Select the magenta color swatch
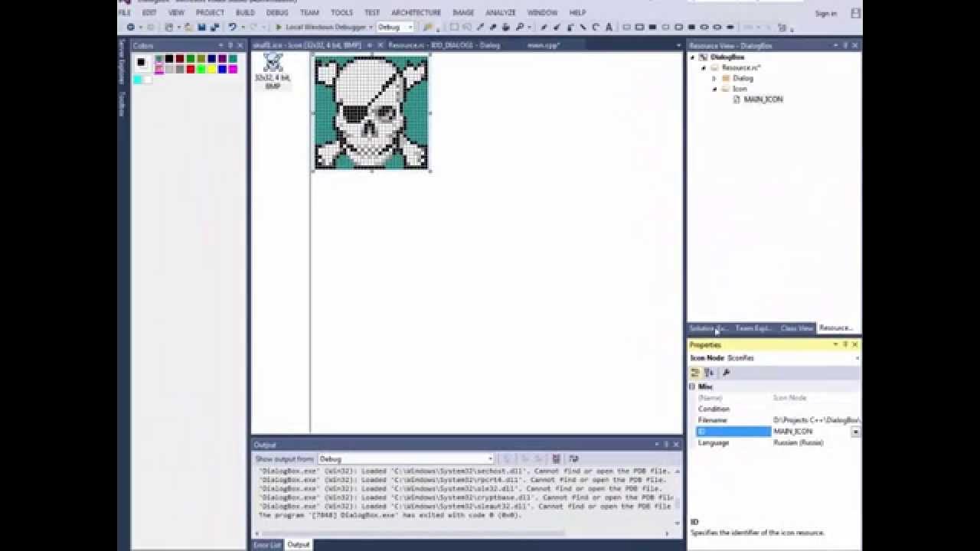Image resolution: width=980 pixels, height=551 pixels. [x=233, y=70]
